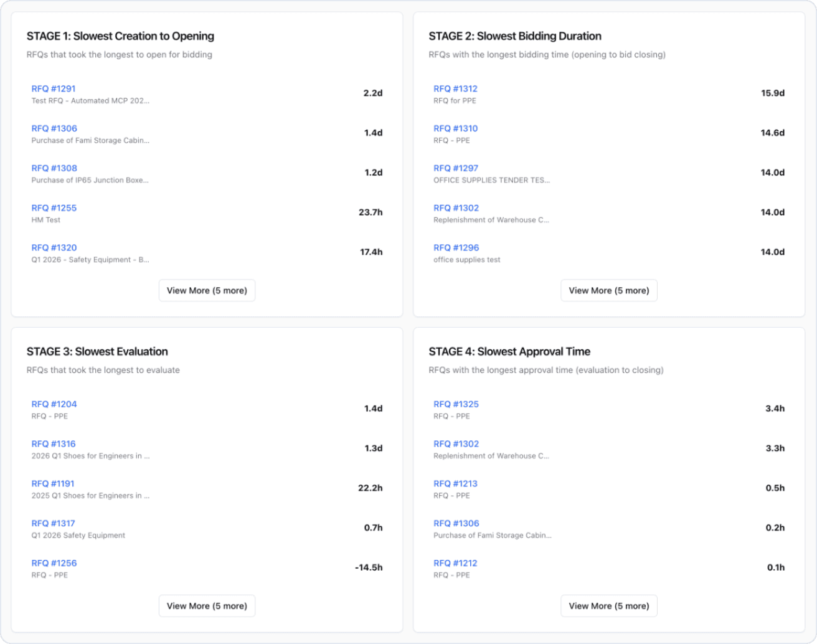Open RFQ #1213 in Stage 4 list
This screenshot has width=817, height=644.
(455, 483)
